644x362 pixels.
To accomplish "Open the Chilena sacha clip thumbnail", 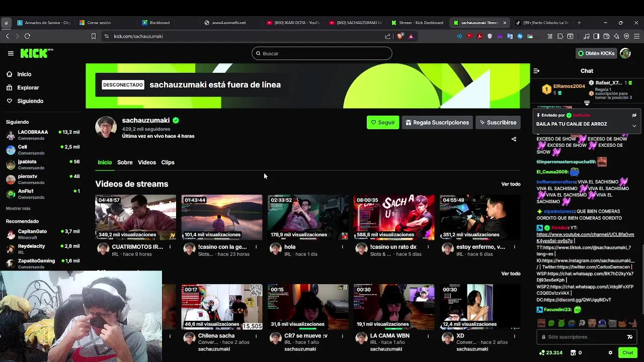I will 222,307.
